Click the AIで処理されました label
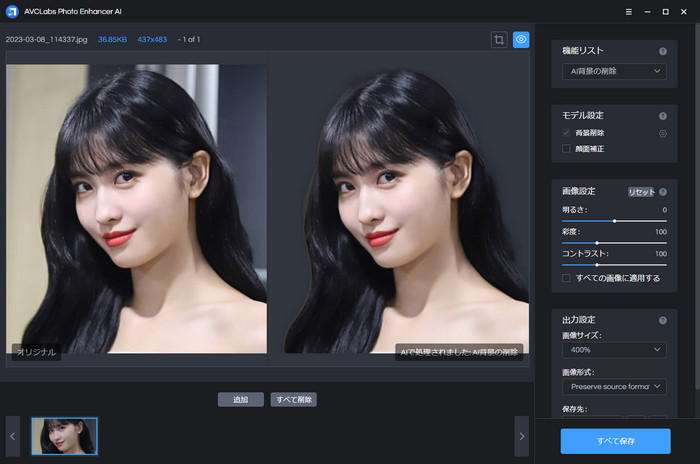Viewport: 700px width, 464px height. (x=459, y=352)
